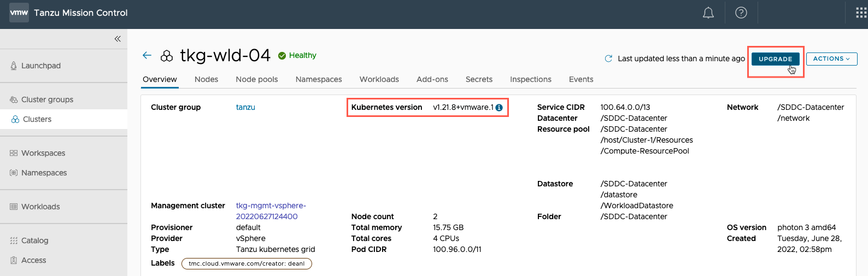Image resolution: width=868 pixels, height=276 pixels.
Task: Refresh the cluster status icon
Action: (608, 58)
